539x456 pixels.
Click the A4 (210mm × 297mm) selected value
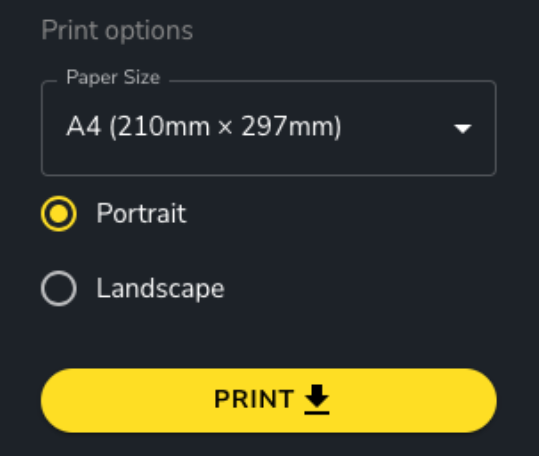[204, 127]
